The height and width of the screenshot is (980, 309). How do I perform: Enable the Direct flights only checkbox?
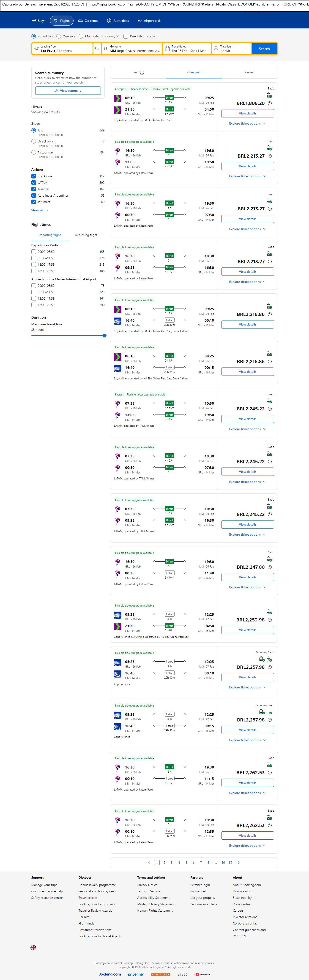[x=126, y=36]
